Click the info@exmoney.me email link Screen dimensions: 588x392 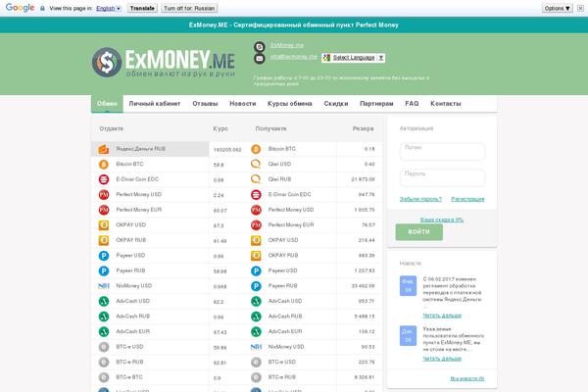(x=294, y=57)
